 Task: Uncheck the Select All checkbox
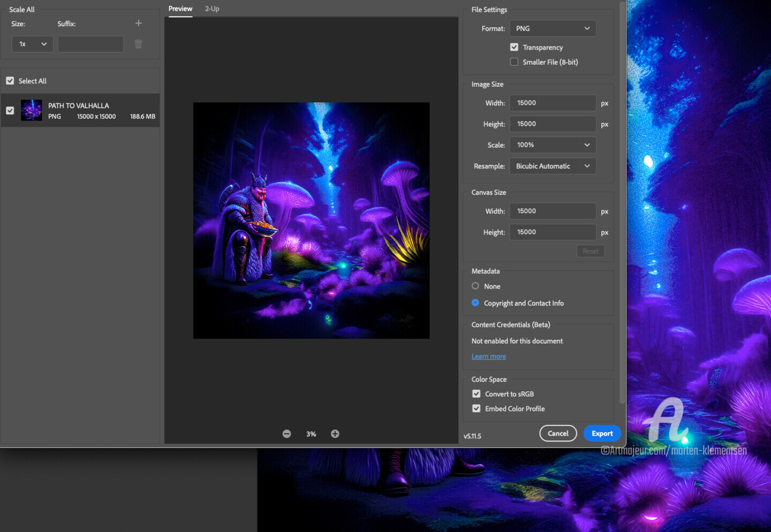pyautogui.click(x=10, y=81)
